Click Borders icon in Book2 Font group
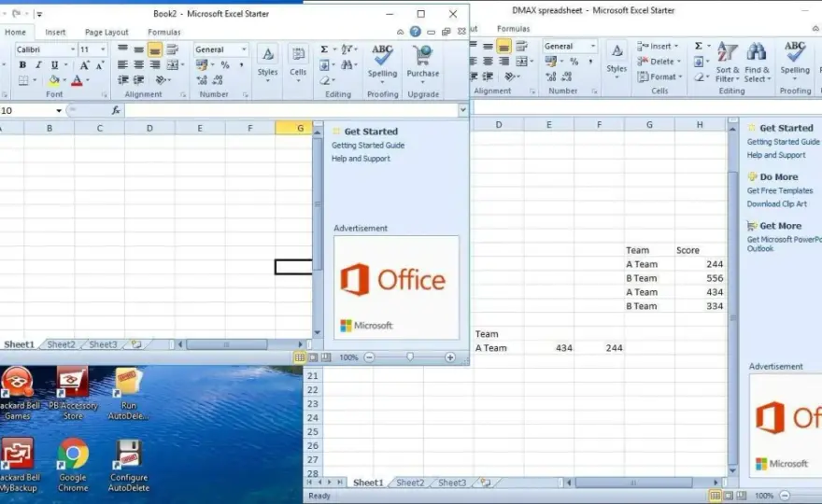The width and height of the screenshot is (822, 504). (x=23, y=80)
